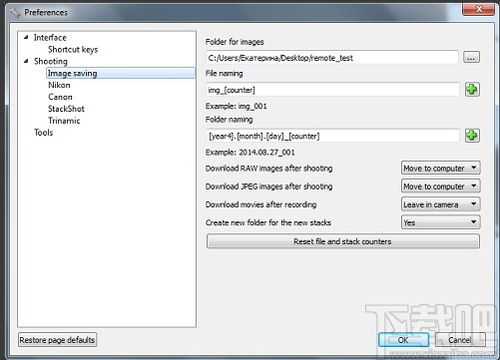Viewport: 500px width, 360px height.
Task: Close the Preferences window
Action: pyautogui.click(x=479, y=9)
